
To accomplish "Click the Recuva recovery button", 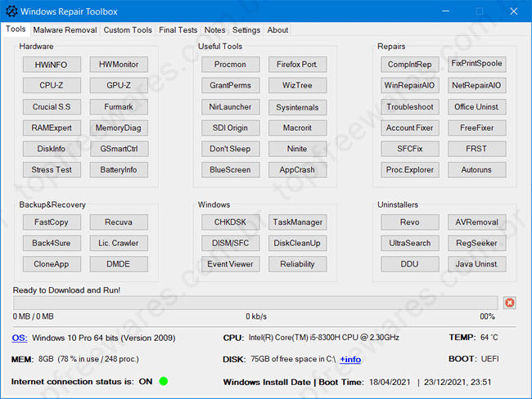I will click(x=118, y=222).
